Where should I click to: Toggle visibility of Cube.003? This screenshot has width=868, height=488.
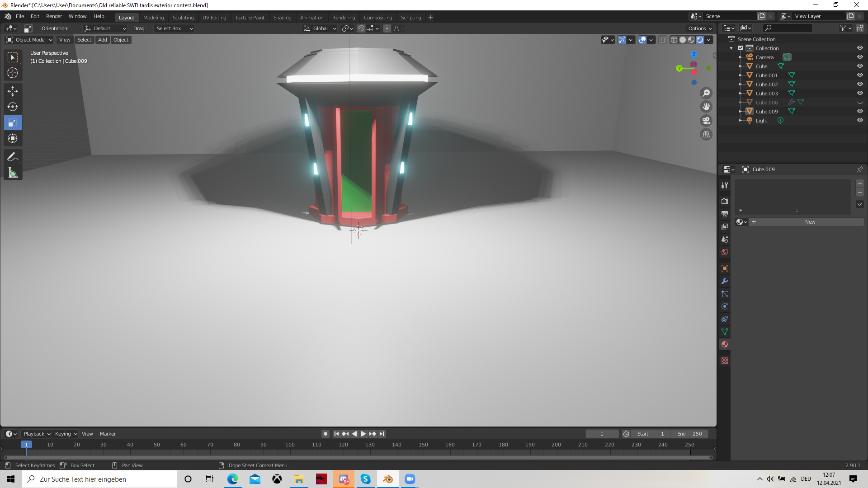coord(860,93)
